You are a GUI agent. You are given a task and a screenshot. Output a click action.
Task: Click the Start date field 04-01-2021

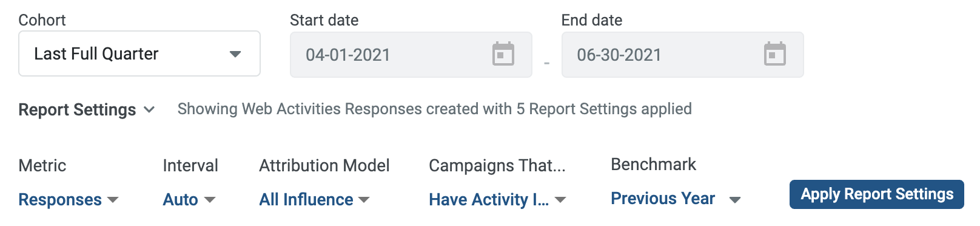point(411,55)
